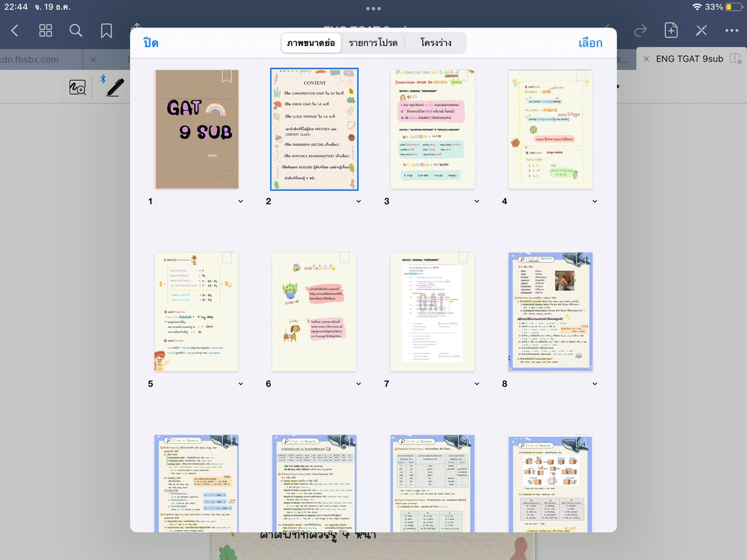Tap the redo arrow in top toolbar
The height and width of the screenshot is (560, 747).
point(641,30)
